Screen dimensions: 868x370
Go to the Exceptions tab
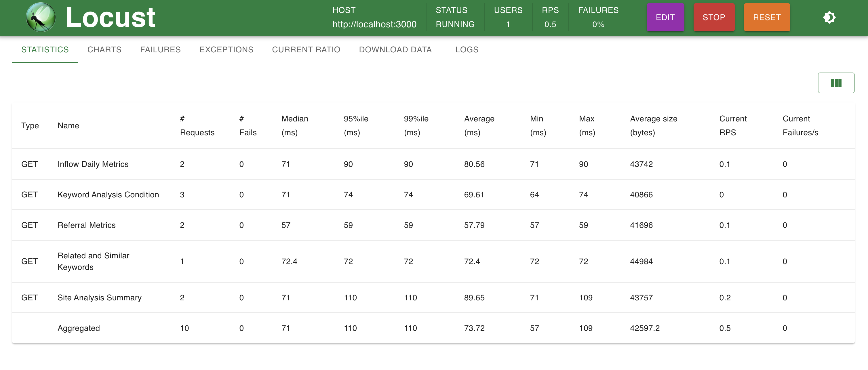click(x=226, y=50)
